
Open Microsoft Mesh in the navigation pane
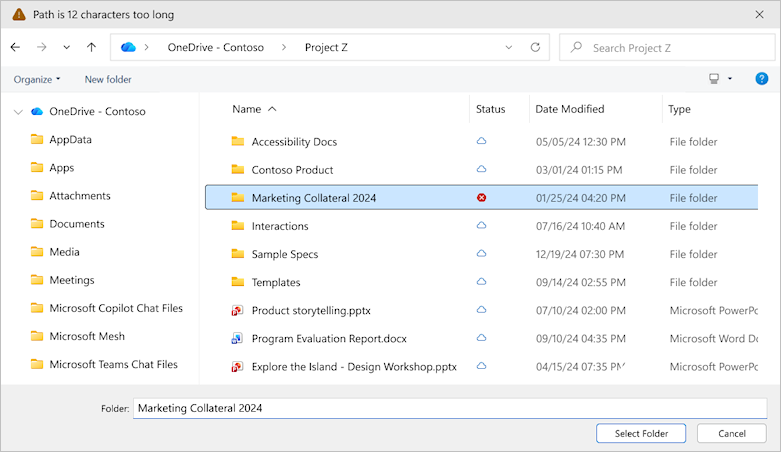[x=87, y=336]
